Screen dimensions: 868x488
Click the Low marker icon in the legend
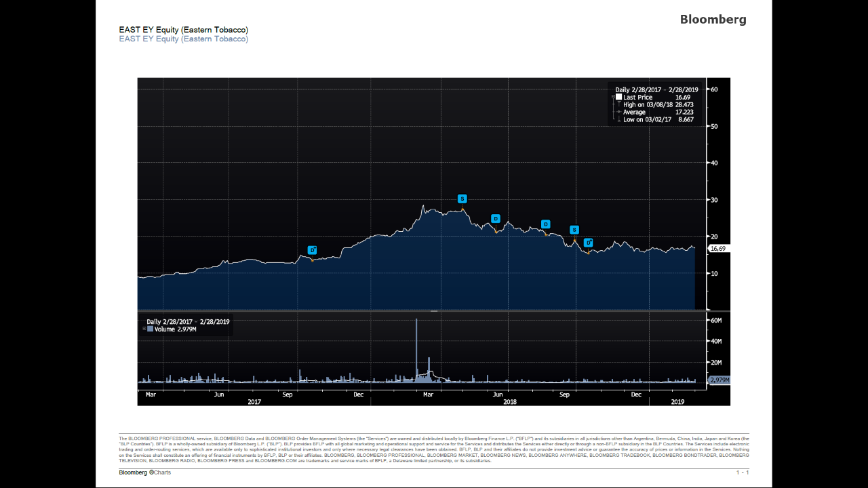[618, 120]
